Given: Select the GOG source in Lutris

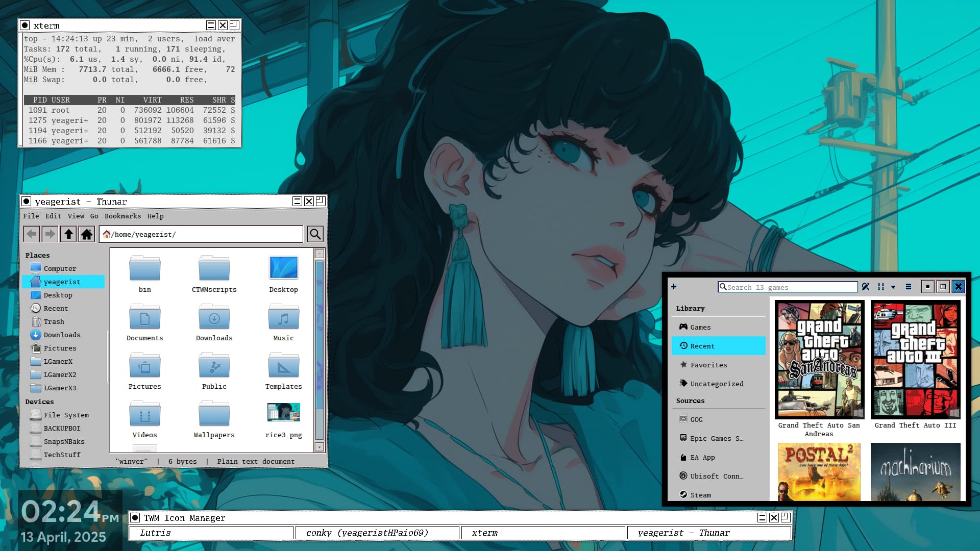Looking at the screenshot, I should (x=719, y=419).
